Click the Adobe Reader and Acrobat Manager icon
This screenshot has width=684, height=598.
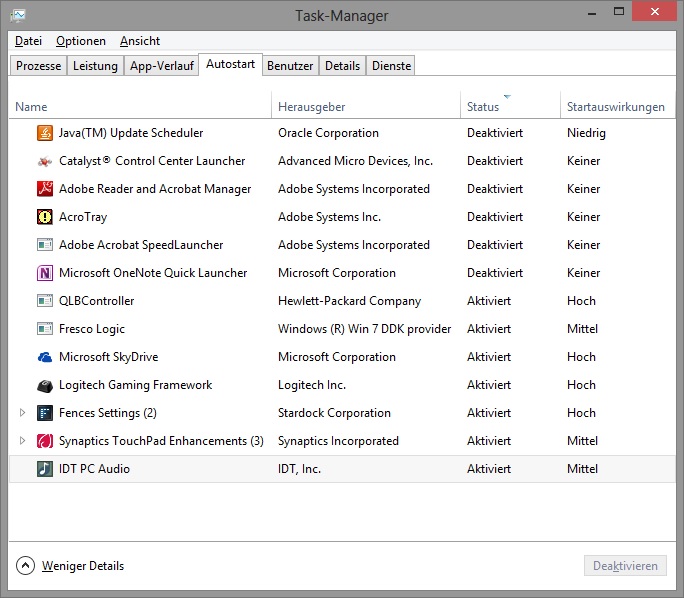[45, 189]
